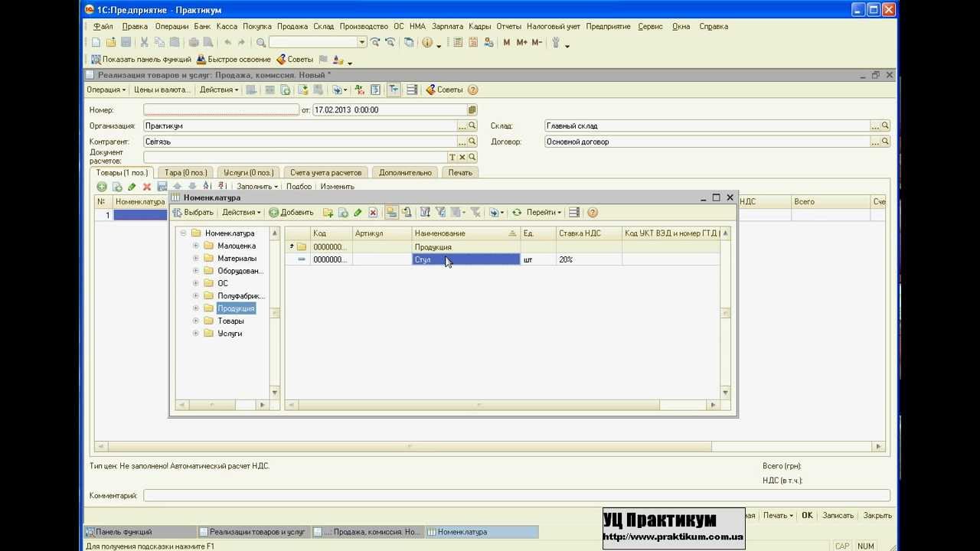Expand the Материалы folder in the tree
Screen dimensions: 980x551
point(196,258)
